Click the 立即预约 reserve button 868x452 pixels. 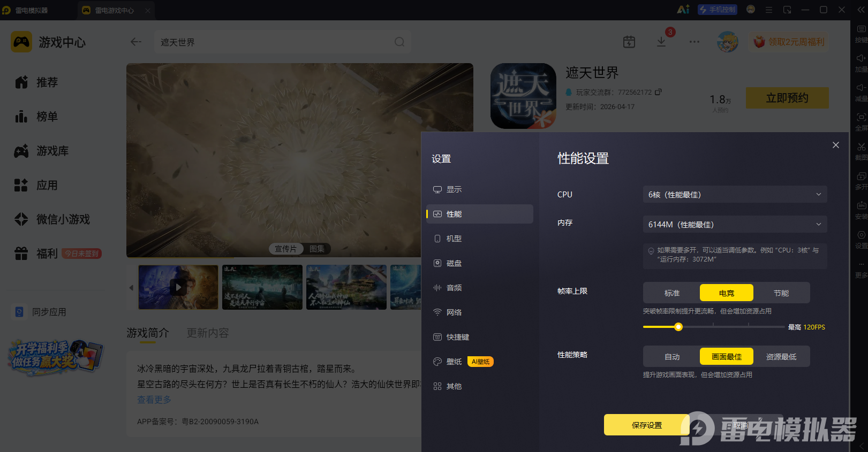click(x=787, y=98)
